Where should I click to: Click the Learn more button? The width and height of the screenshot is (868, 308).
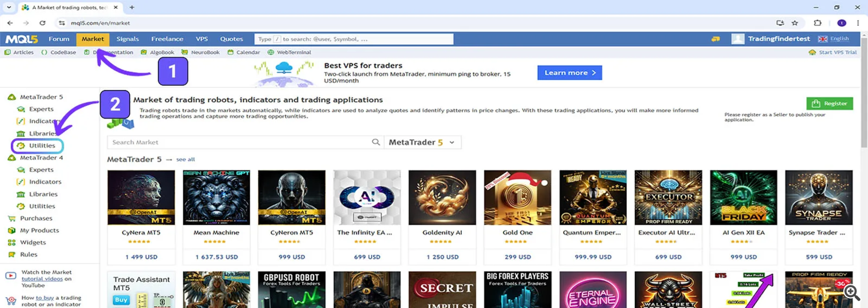(x=570, y=73)
